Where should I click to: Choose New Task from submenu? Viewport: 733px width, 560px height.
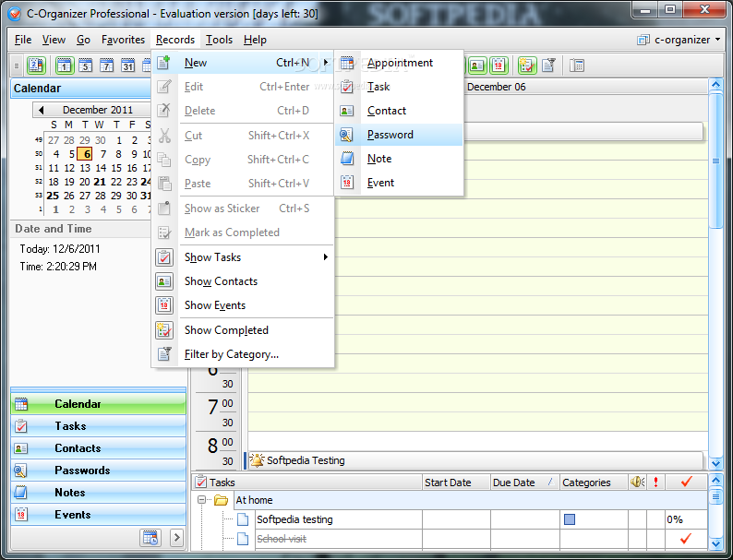pyautogui.click(x=399, y=87)
